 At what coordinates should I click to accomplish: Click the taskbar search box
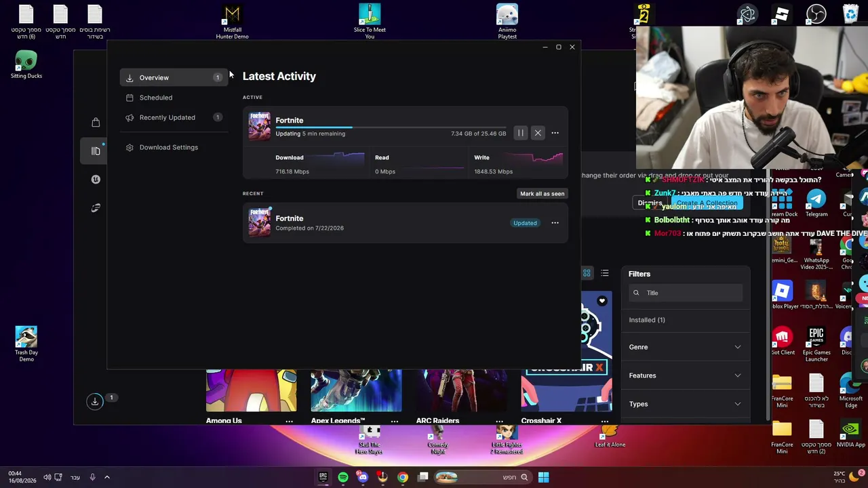point(483,477)
